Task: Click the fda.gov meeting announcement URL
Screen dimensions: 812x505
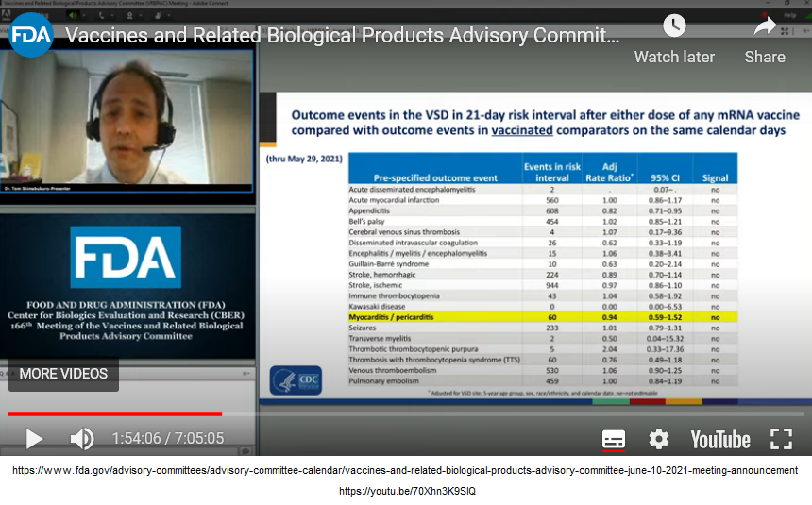Action: tap(405, 470)
